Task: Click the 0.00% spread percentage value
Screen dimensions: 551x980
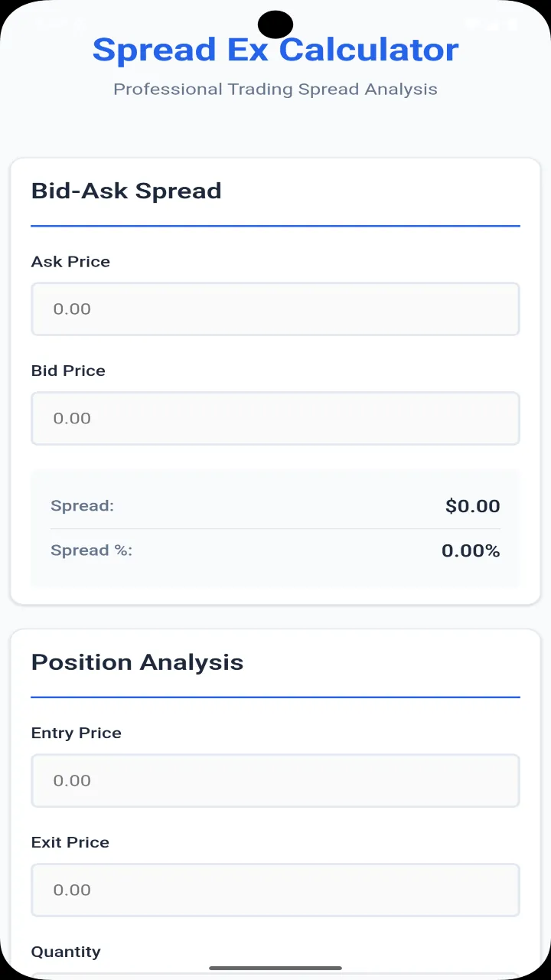Action: pos(471,550)
